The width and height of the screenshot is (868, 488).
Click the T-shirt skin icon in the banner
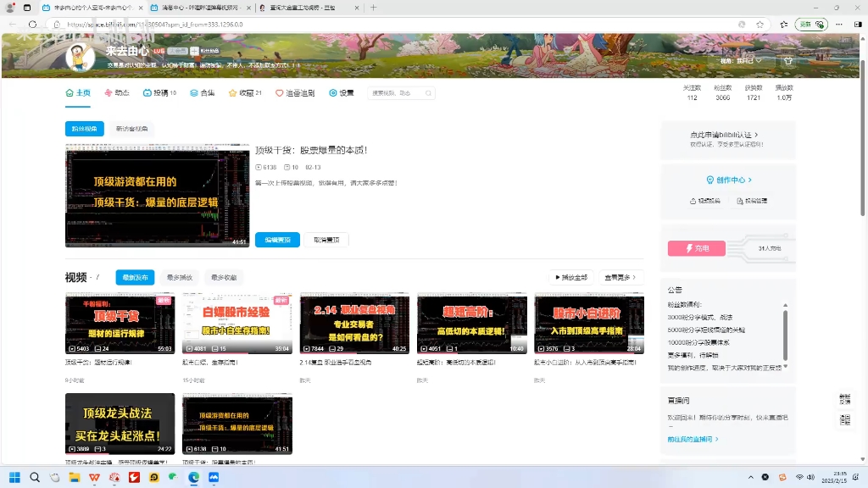pyautogui.click(x=787, y=61)
